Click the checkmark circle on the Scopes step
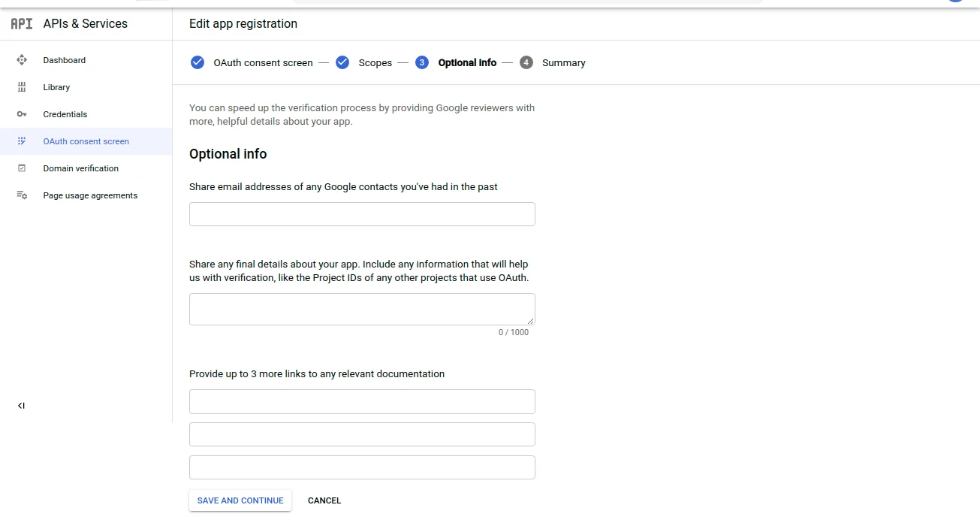The height and width of the screenshot is (526, 980). 342,62
